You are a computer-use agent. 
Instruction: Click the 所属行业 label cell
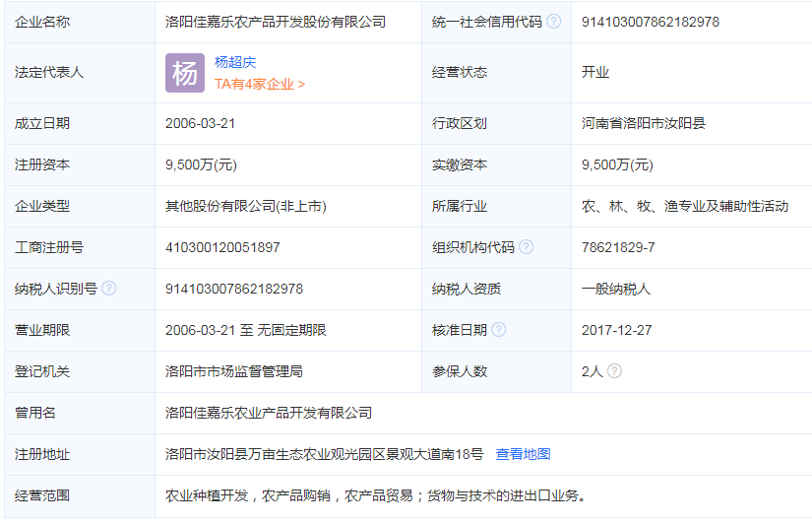(x=497, y=206)
